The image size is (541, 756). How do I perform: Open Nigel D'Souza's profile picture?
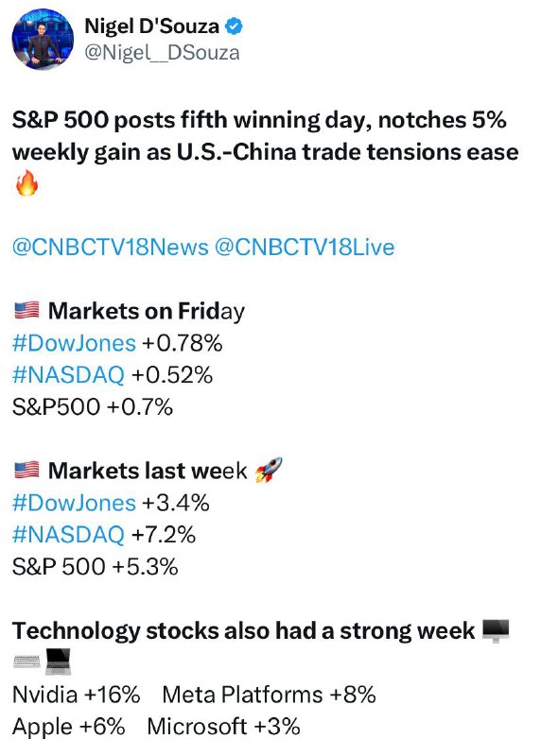tap(43, 39)
